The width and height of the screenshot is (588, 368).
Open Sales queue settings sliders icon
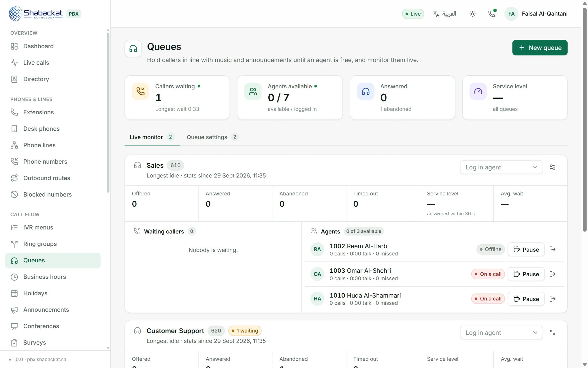click(553, 167)
